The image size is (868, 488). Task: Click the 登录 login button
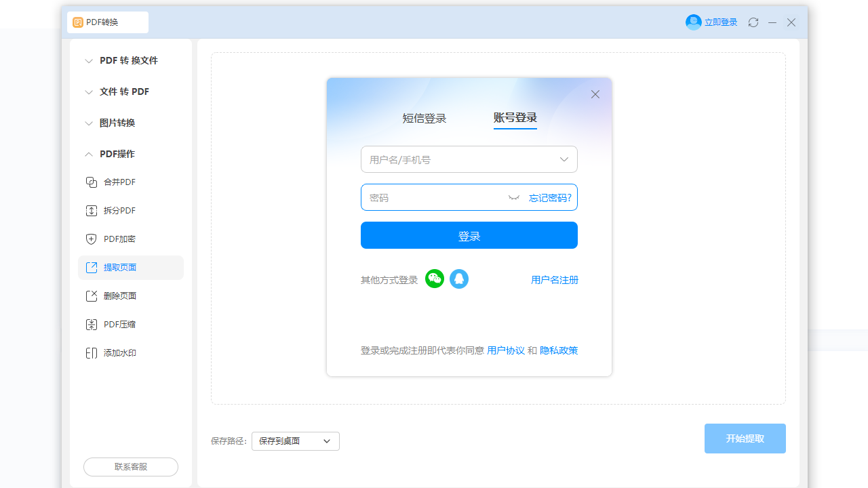coord(469,235)
